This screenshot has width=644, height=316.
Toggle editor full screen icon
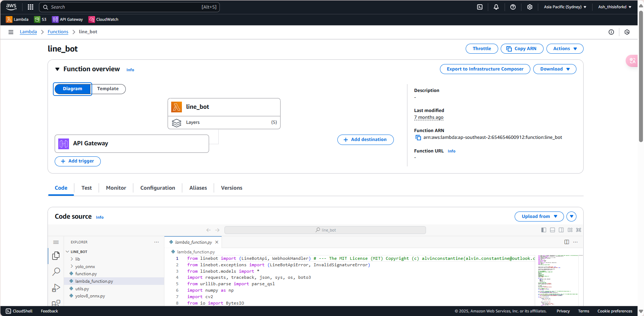pos(579,230)
